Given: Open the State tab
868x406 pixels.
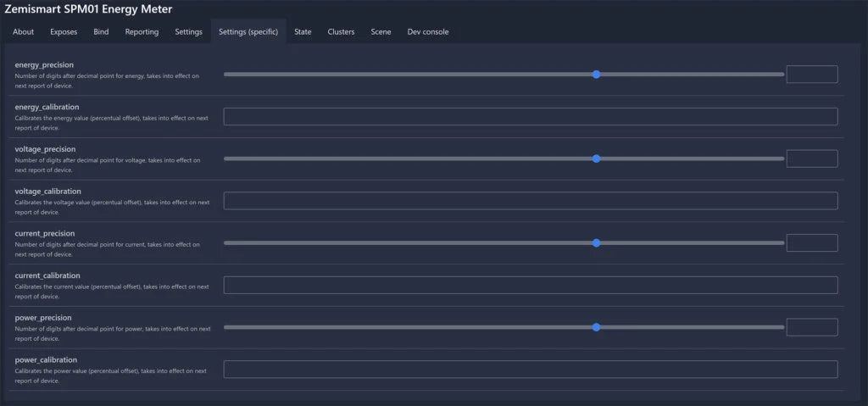Looking at the screenshot, I should click(x=303, y=32).
